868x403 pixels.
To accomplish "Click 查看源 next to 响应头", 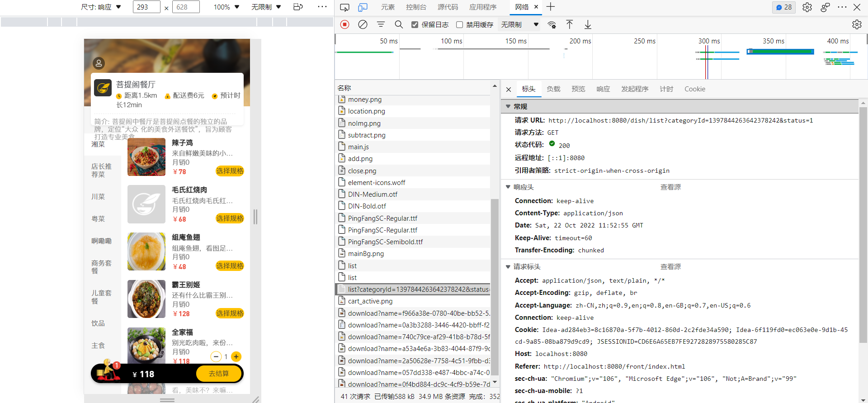I will pos(670,187).
